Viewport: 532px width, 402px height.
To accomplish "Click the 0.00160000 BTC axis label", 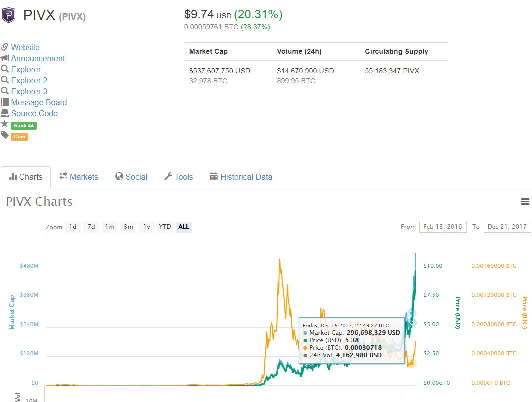I will [x=494, y=266].
